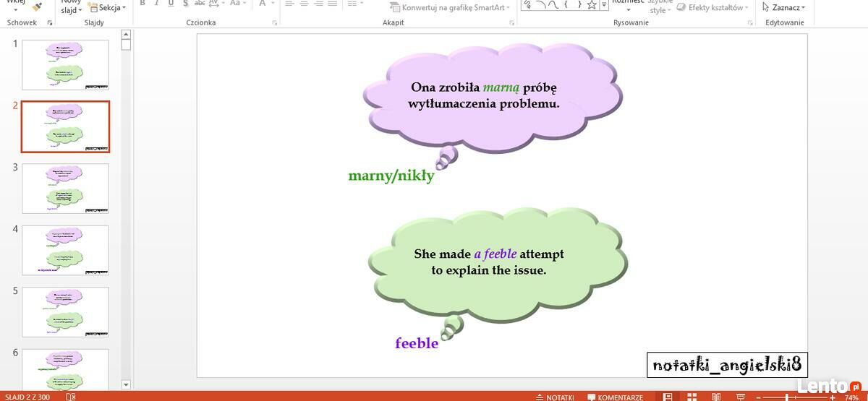The width and height of the screenshot is (868, 401).
Task: Select the star shape in shapes gallery
Action: (x=592, y=5)
